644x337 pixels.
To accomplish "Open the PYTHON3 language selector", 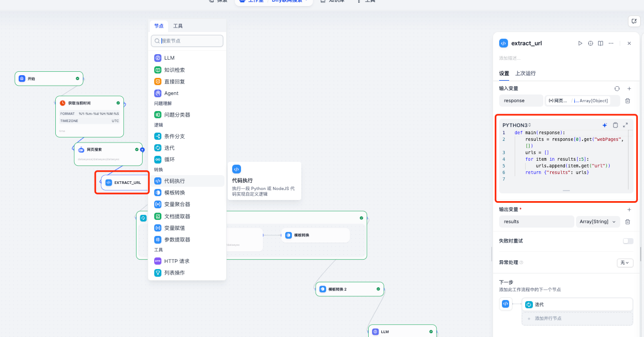I will 516,125.
